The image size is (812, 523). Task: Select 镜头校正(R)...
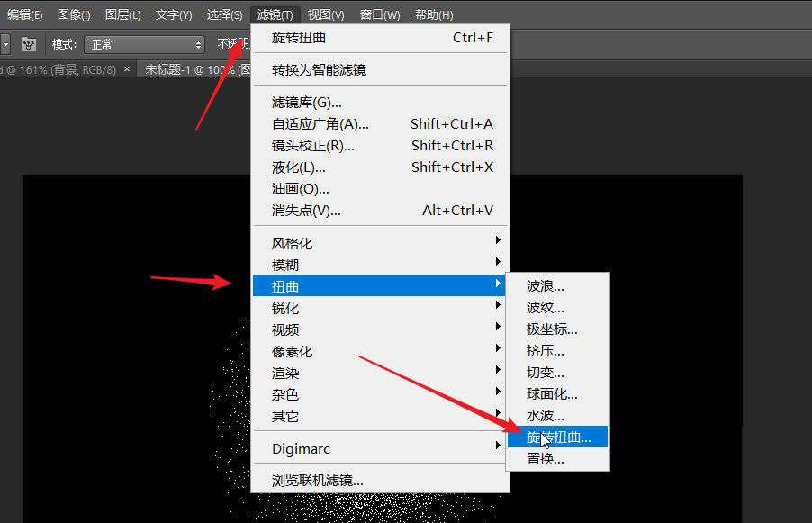tap(380, 146)
